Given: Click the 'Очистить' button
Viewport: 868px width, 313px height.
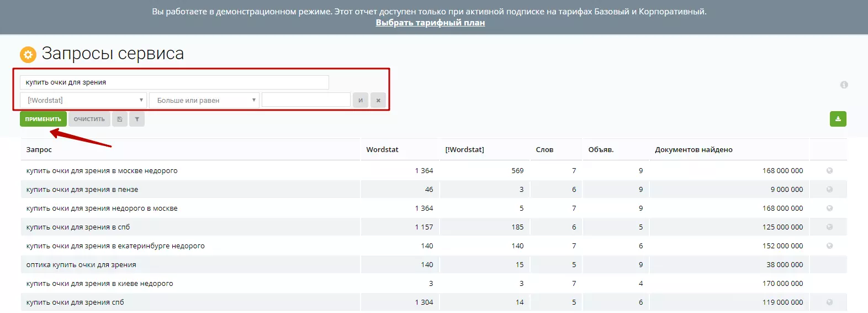Looking at the screenshot, I should coord(89,119).
